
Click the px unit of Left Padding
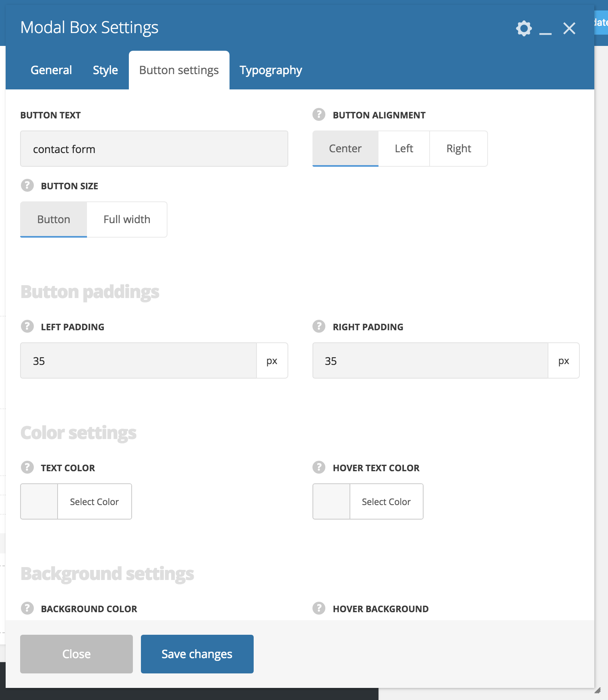(272, 360)
